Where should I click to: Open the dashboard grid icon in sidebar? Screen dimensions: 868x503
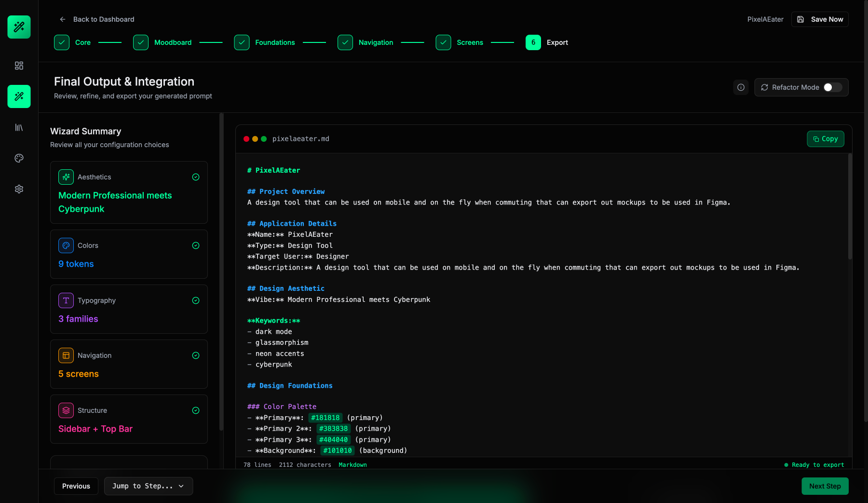coord(19,66)
